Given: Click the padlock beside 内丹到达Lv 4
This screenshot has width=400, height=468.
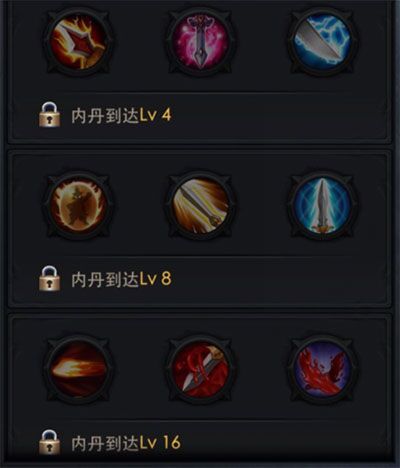Looking at the screenshot, I should (50, 115).
